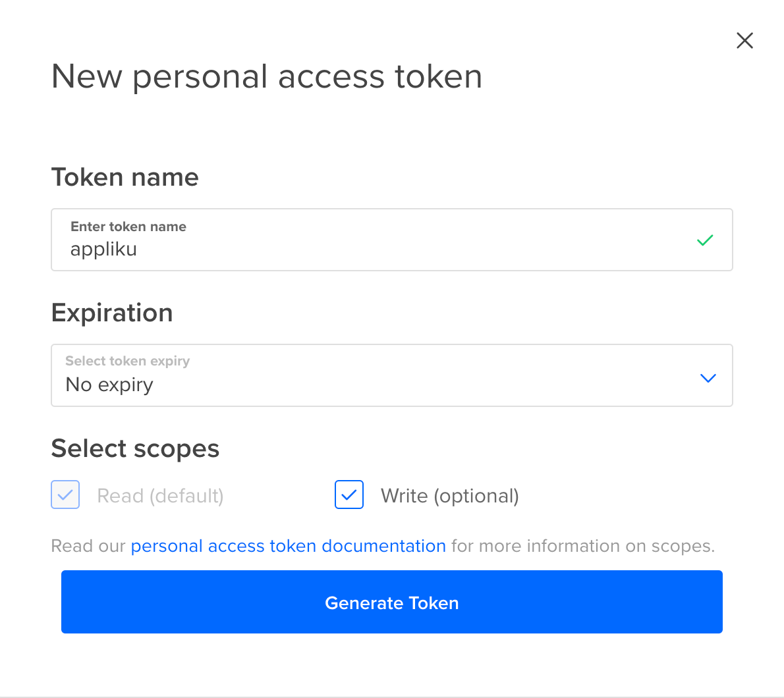The height and width of the screenshot is (698, 784).
Task: Click the 'Read (default)' scope label
Action: [160, 496]
